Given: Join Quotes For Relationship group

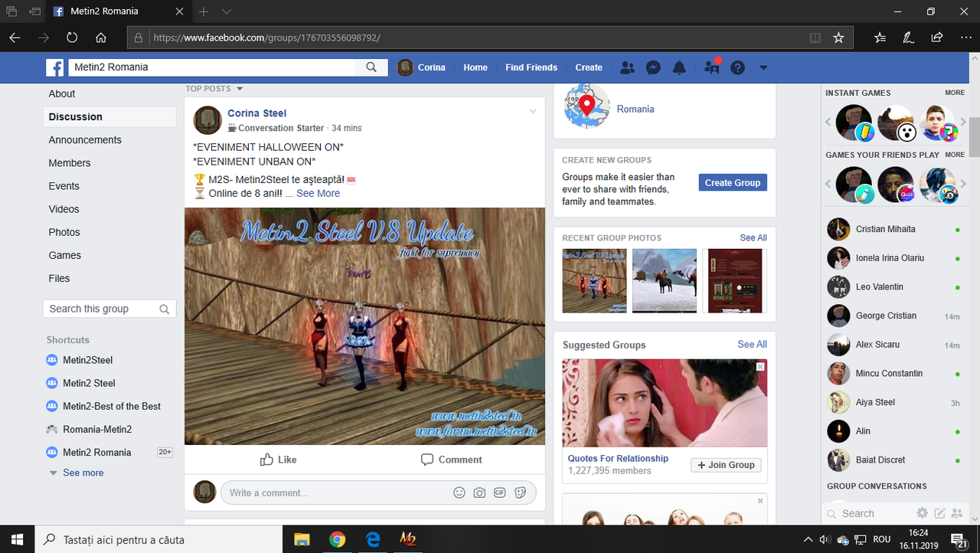Looking at the screenshot, I should pyautogui.click(x=726, y=465).
